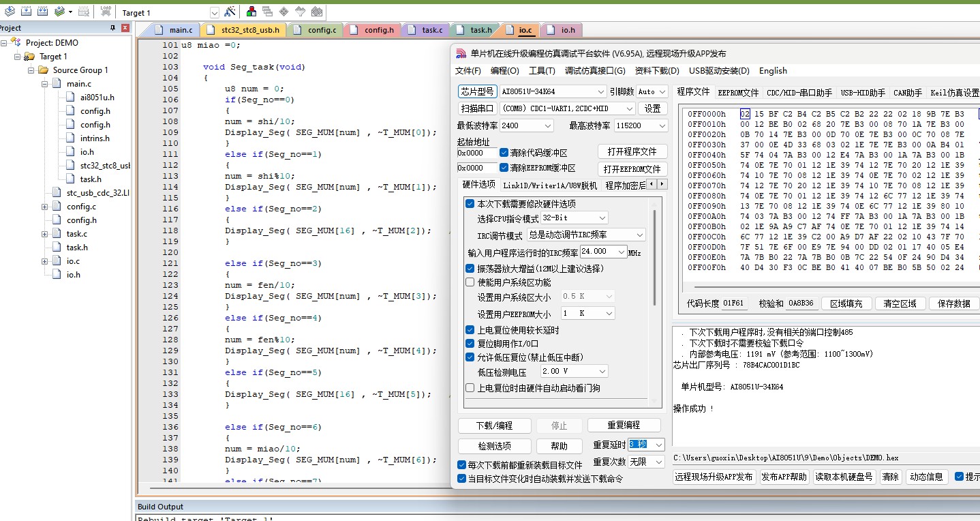Toggle 清除代码缓冲区 checkbox
The image size is (980, 521).
pyautogui.click(x=504, y=153)
